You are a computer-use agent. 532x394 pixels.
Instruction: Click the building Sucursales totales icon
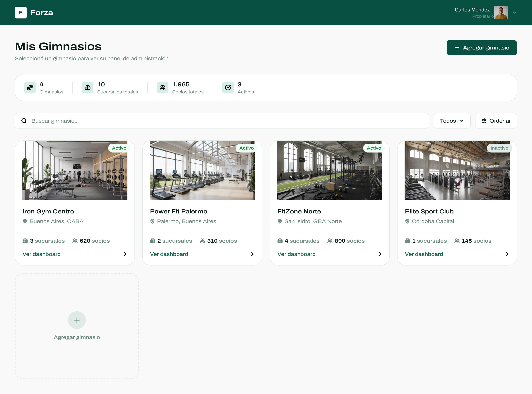(x=88, y=88)
